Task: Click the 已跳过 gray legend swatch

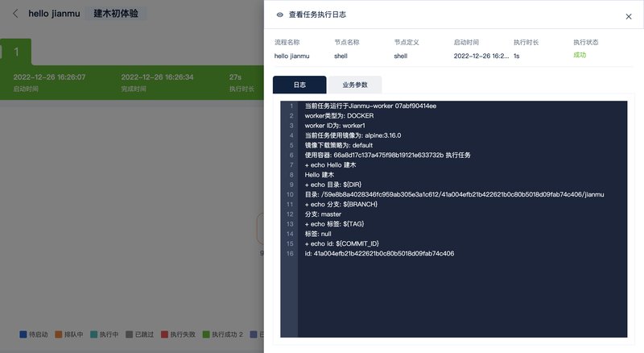Action: pos(129,334)
